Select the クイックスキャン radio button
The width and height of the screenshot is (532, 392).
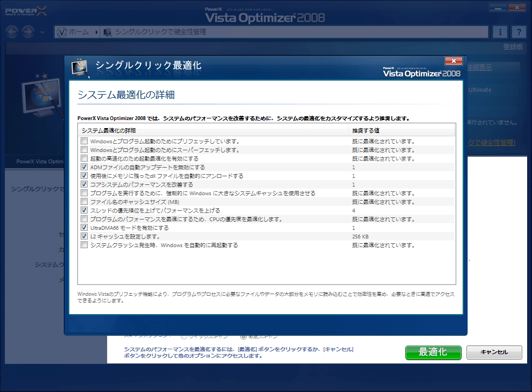(184, 337)
